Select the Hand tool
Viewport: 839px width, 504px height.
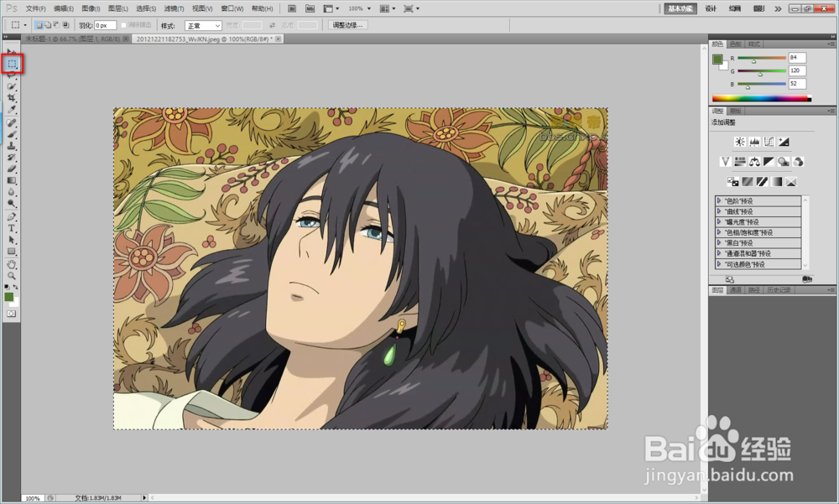[x=11, y=264]
